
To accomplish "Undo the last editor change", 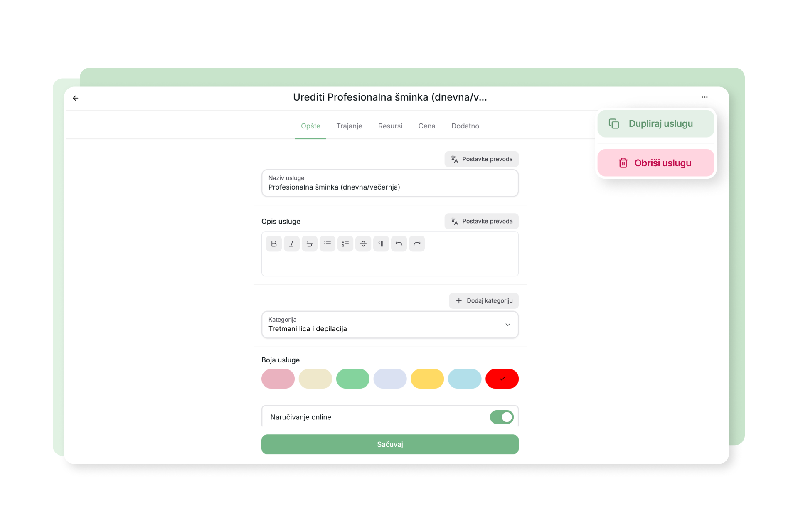I will click(x=399, y=244).
